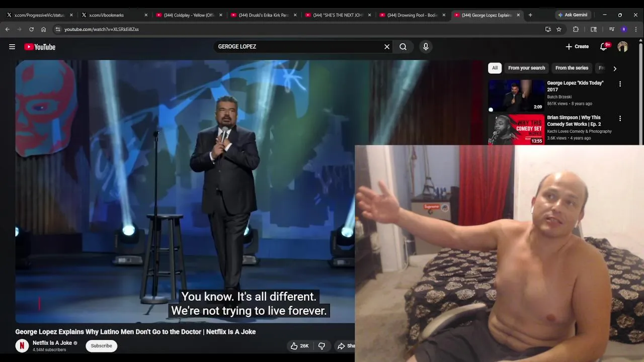Viewport: 644px width, 362px height.
Task: Open the Netflix Is A Joke channel avatar
Action: click(x=22, y=346)
